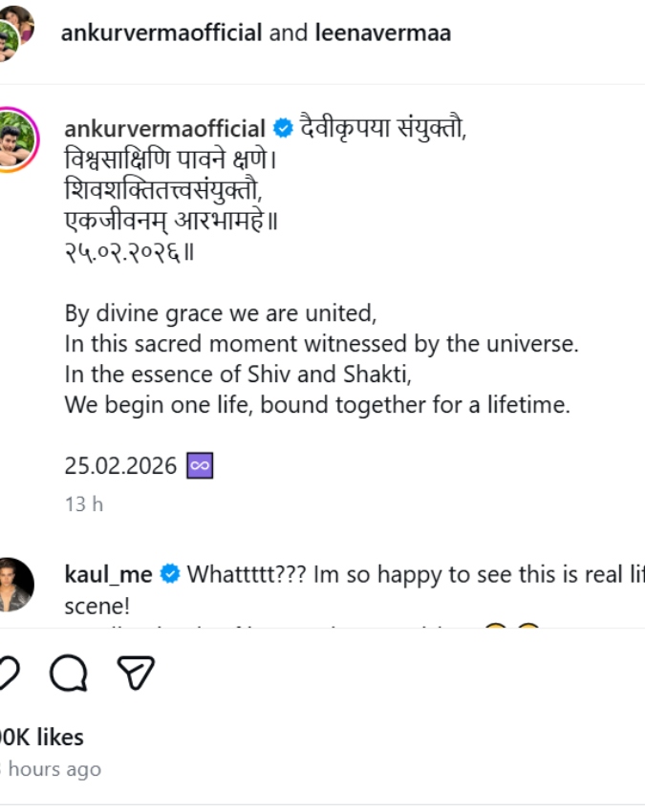Like the post with the heart icon

click(x=8, y=673)
